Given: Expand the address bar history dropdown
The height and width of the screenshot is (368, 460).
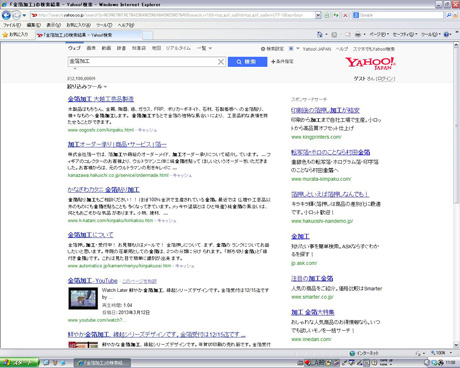Looking at the screenshot, I should point(318,15).
